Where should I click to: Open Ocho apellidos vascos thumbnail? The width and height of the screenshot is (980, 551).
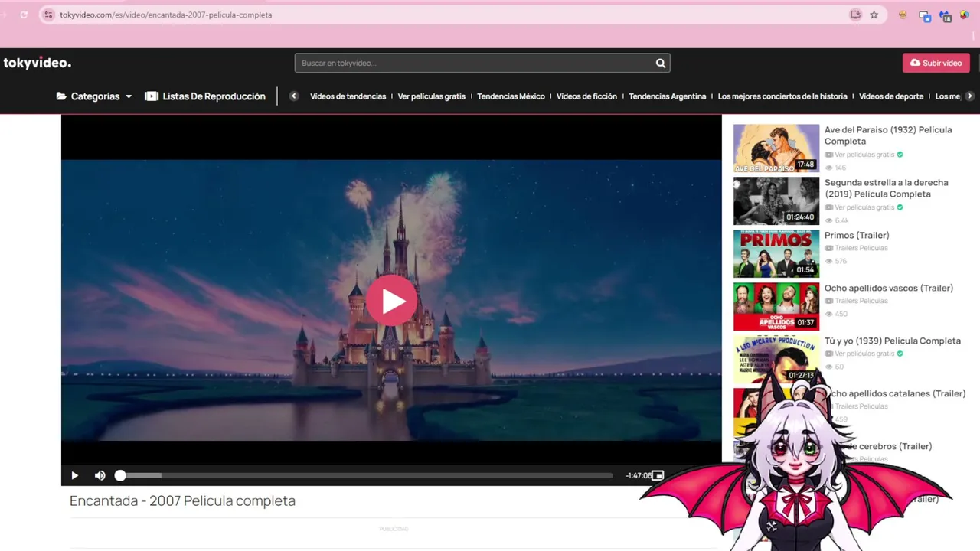point(776,307)
